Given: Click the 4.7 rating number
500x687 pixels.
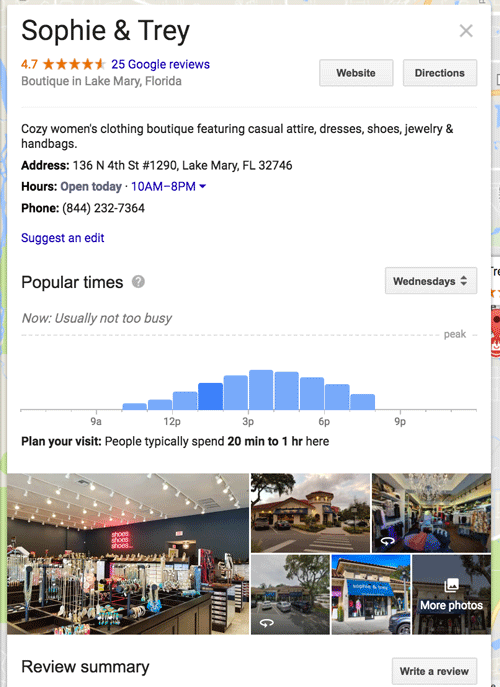Looking at the screenshot, I should [x=29, y=64].
